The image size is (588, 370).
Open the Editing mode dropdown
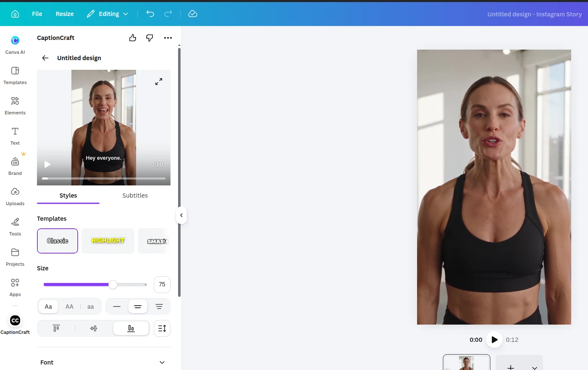tap(107, 14)
